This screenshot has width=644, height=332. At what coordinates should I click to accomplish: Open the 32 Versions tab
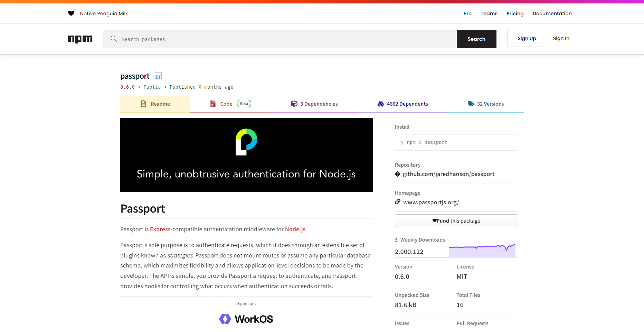486,104
